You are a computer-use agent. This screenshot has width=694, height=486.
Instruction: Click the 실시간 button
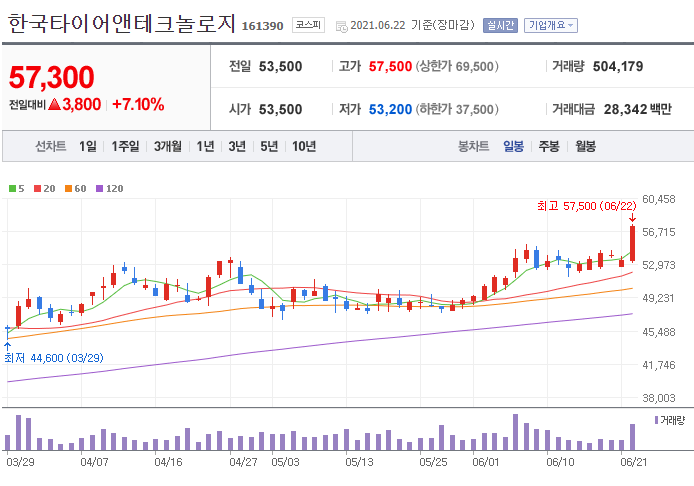point(500,25)
